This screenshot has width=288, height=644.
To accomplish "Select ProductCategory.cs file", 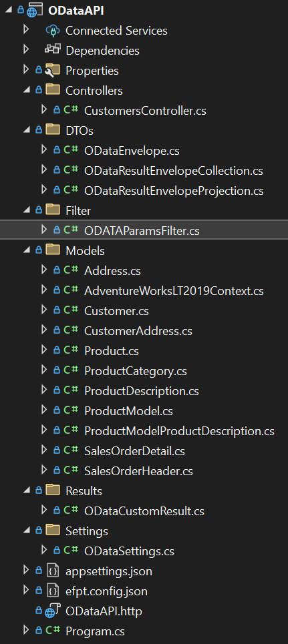I will click(x=136, y=371).
